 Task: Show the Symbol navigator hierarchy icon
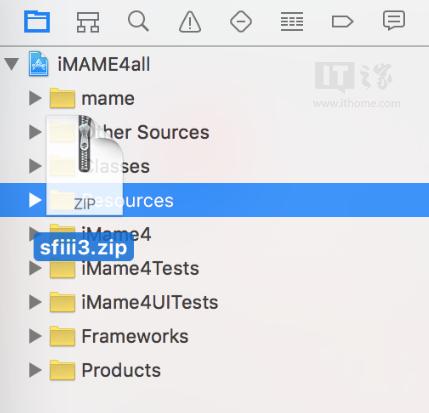(88, 22)
